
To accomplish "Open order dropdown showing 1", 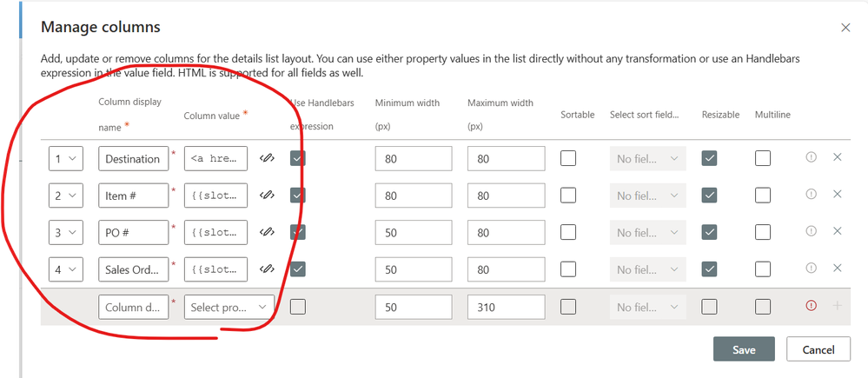I will pos(65,158).
